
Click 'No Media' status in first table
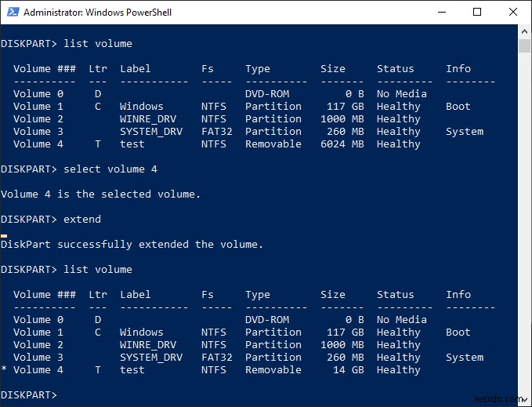[x=402, y=93]
